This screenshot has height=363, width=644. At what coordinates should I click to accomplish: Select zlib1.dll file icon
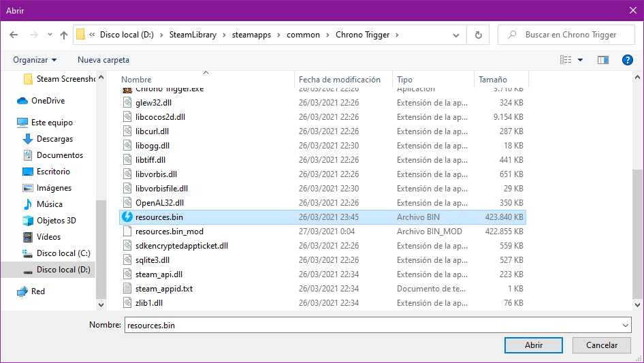[128, 303]
